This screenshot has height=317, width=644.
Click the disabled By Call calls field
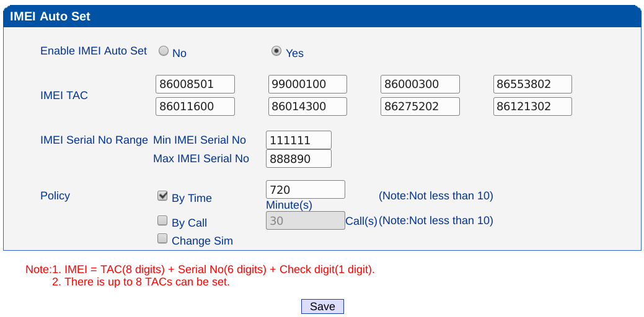pyautogui.click(x=305, y=220)
